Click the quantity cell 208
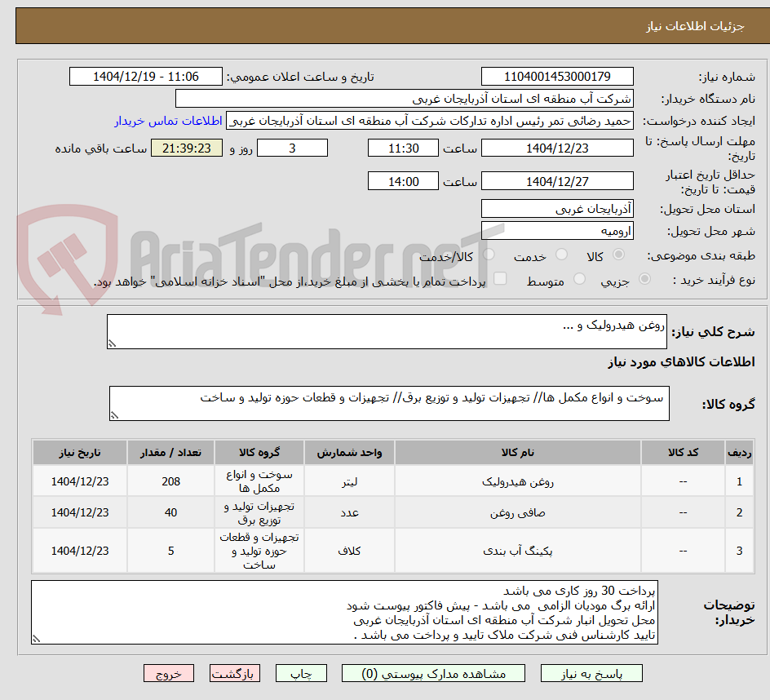770x700 pixels. click(x=171, y=481)
